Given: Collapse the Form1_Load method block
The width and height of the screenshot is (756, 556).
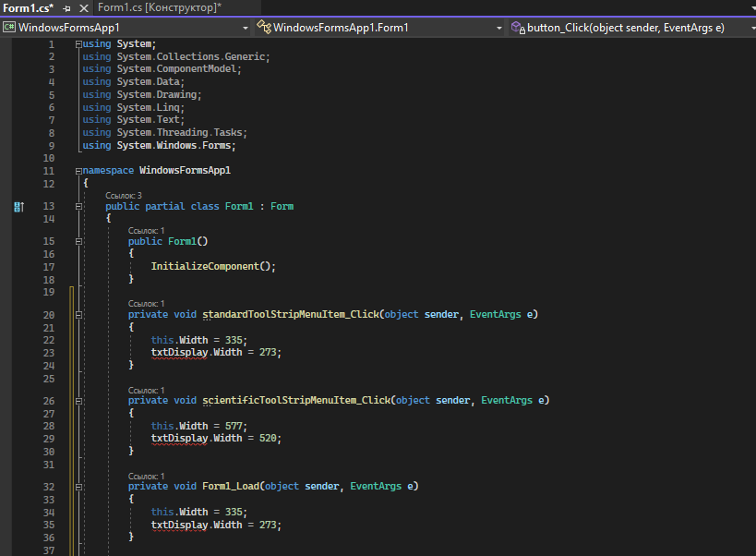Looking at the screenshot, I should (79, 487).
